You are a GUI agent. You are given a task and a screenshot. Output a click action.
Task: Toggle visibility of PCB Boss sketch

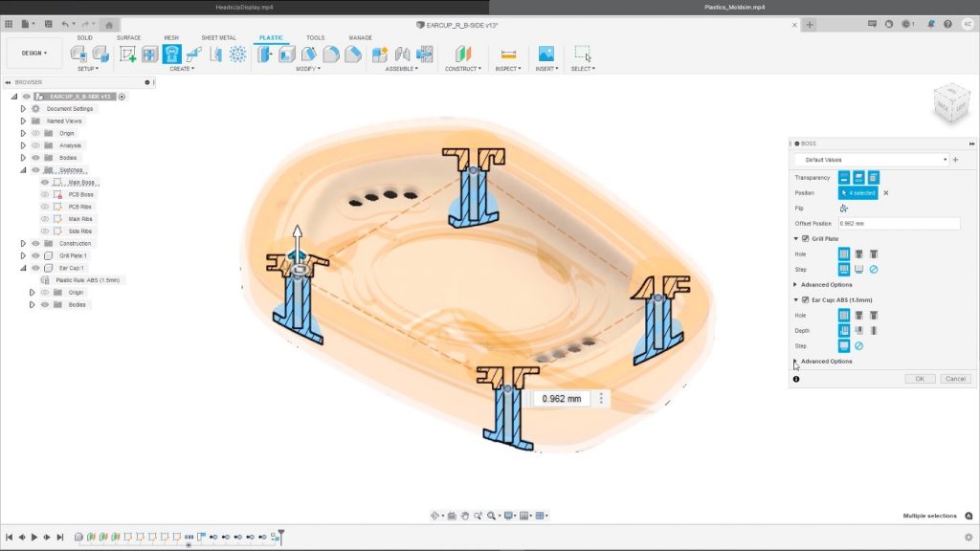[x=44, y=194]
